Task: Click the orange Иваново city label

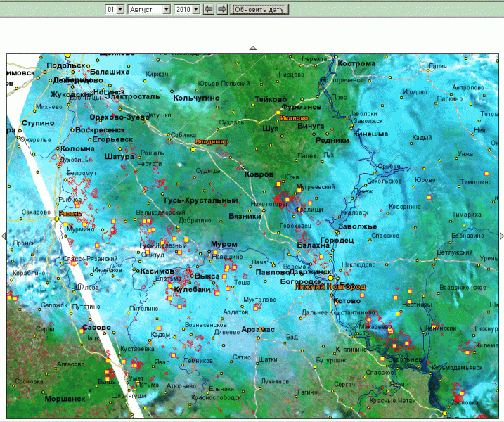Action: (294, 118)
